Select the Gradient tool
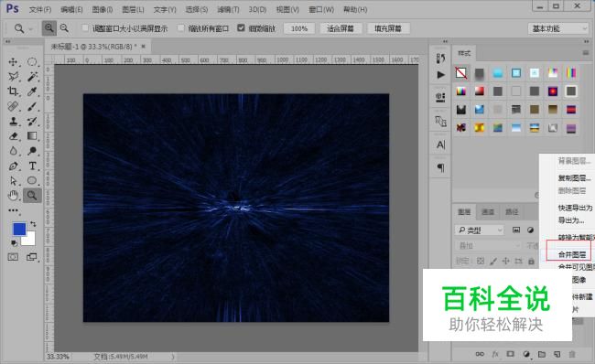The width and height of the screenshot is (595, 364). click(32, 135)
